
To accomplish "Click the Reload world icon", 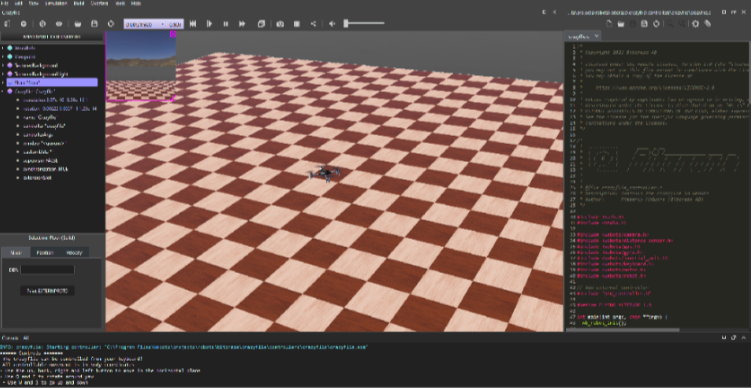I will (x=111, y=24).
